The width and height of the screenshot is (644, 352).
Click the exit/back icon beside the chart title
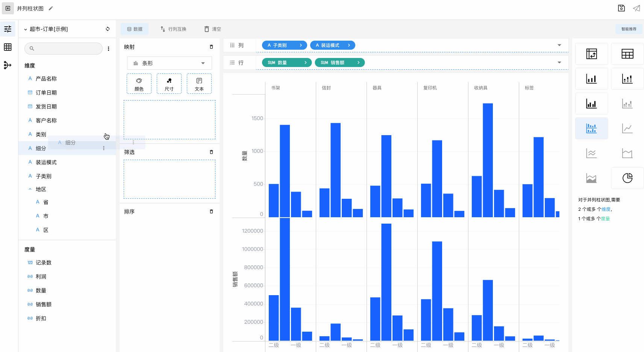click(8, 8)
